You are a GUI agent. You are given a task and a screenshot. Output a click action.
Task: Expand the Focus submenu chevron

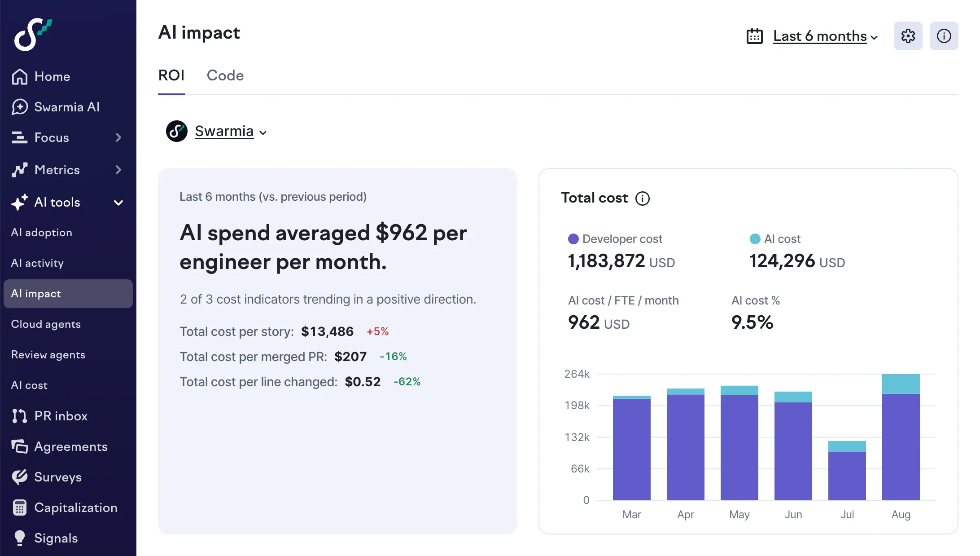118,137
